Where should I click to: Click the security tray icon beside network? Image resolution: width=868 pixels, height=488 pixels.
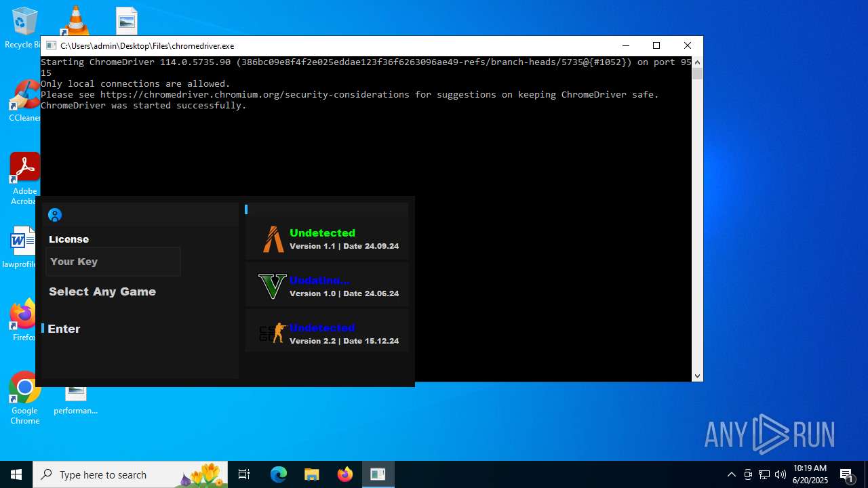click(748, 474)
